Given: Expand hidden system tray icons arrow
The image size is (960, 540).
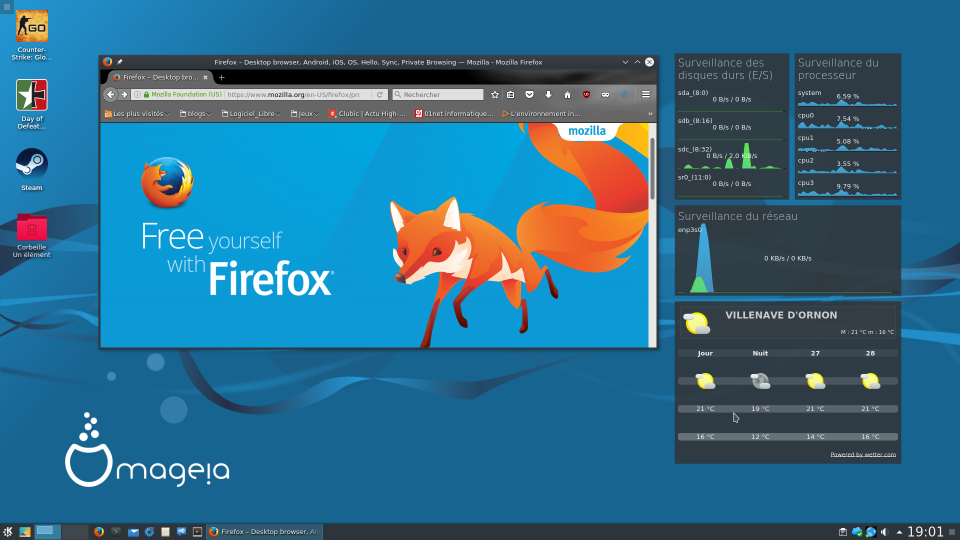Looking at the screenshot, I should 899,532.
